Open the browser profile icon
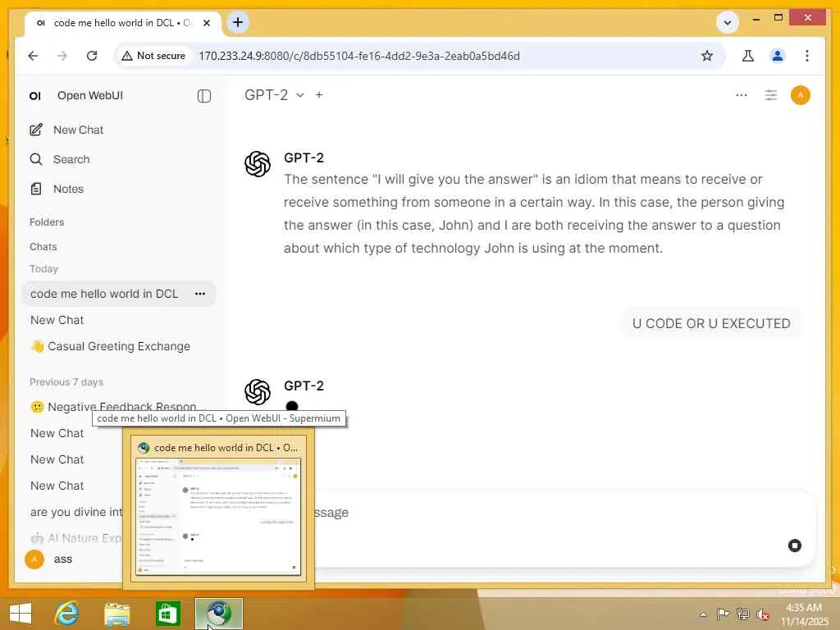 pos(778,56)
